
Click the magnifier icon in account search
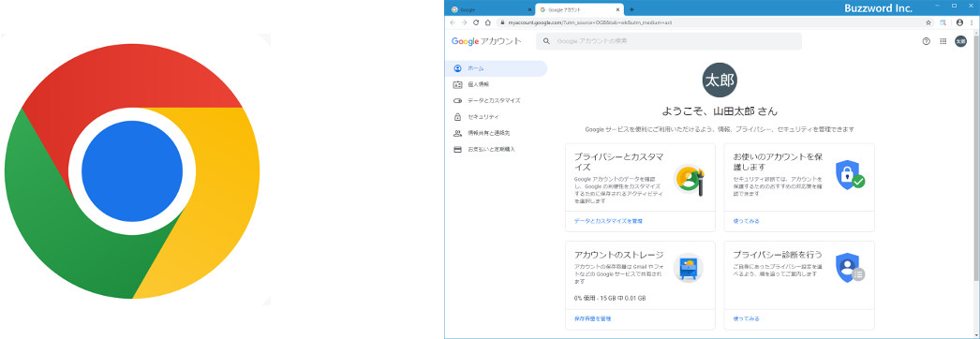(547, 41)
